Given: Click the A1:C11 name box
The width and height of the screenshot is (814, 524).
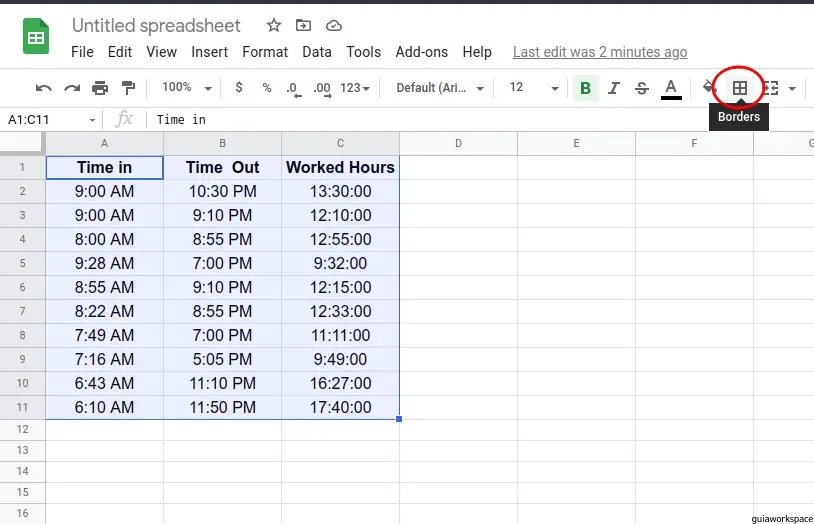Looking at the screenshot, I should (45, 120).
